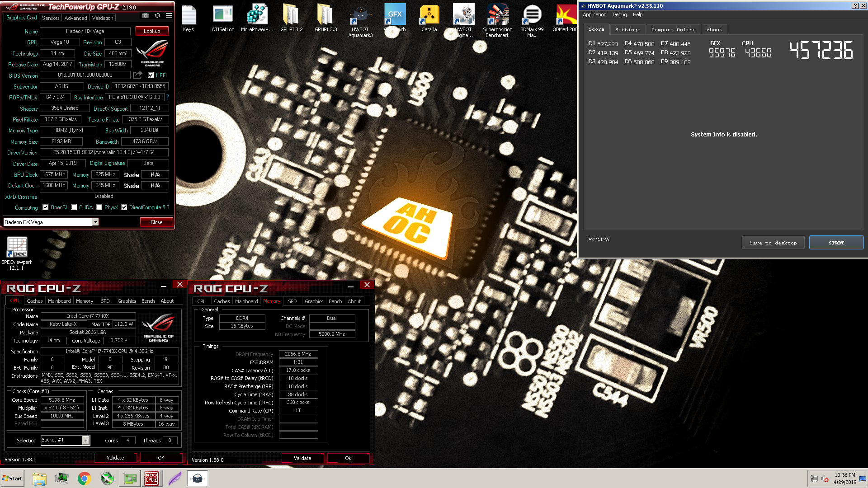Switch right CPU-Z to SPD tab

(292, 301)
